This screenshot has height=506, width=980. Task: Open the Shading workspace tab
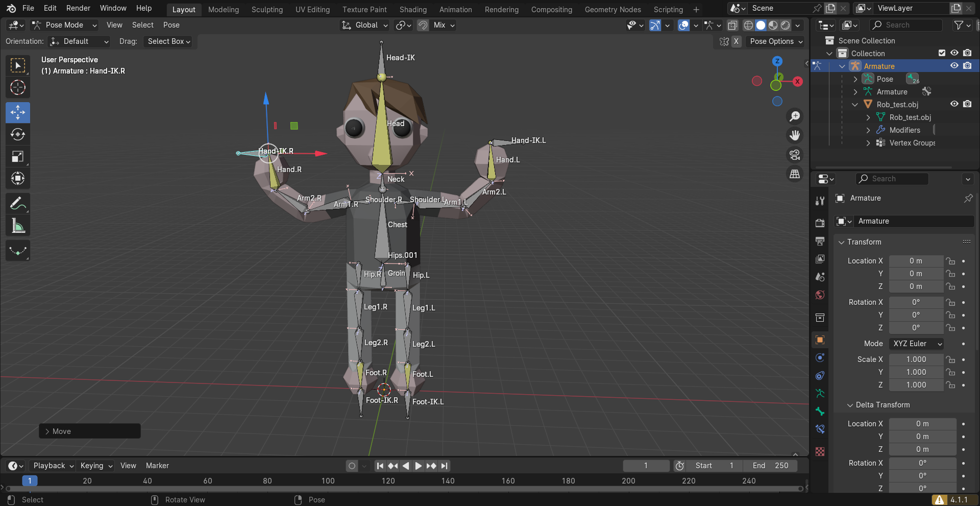click(x=413, y=9)
